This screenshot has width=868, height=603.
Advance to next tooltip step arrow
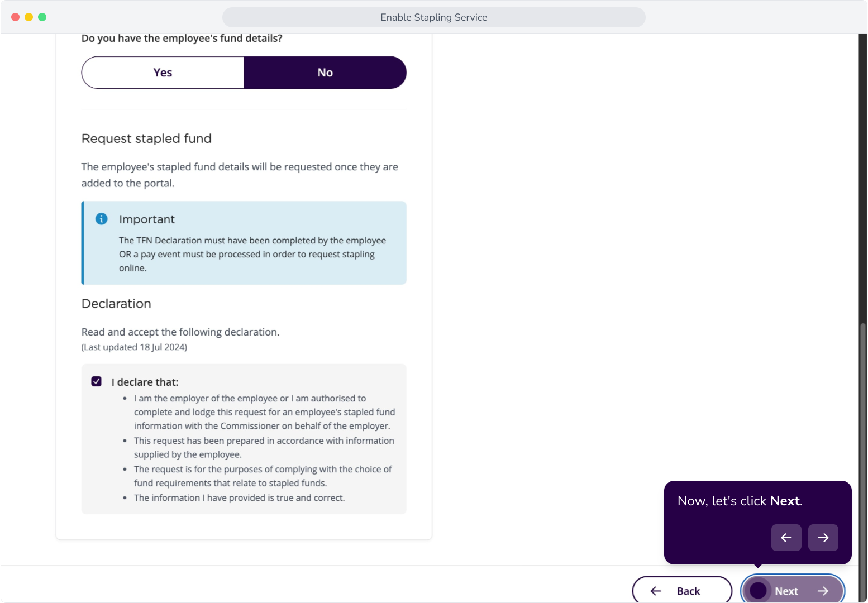tap(823, 538)
